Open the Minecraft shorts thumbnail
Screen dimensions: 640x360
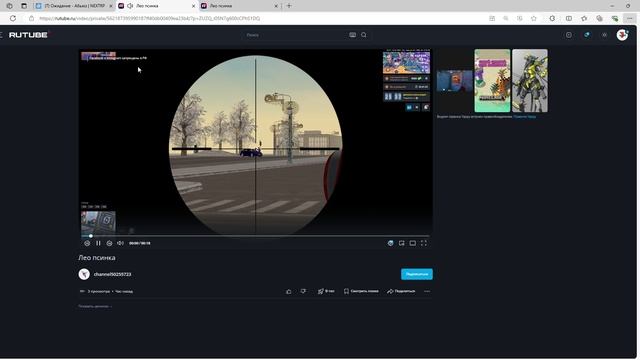492,81
